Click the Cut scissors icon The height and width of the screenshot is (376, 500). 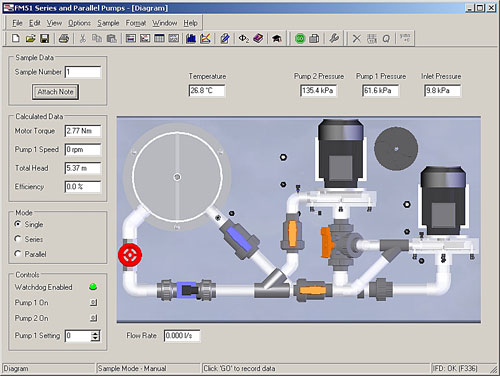(x=82, y=38)
